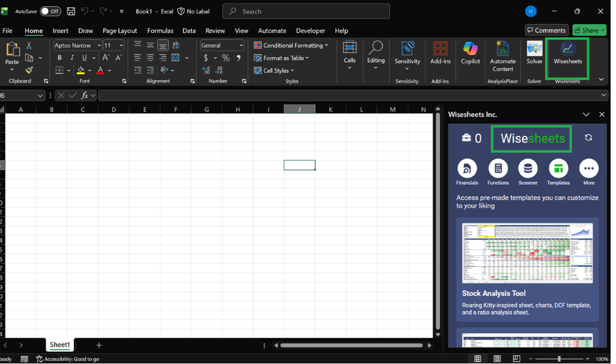Click the Paste clipboard icon
The width and height of the screenshot is (616, 364).
point(12,49)
